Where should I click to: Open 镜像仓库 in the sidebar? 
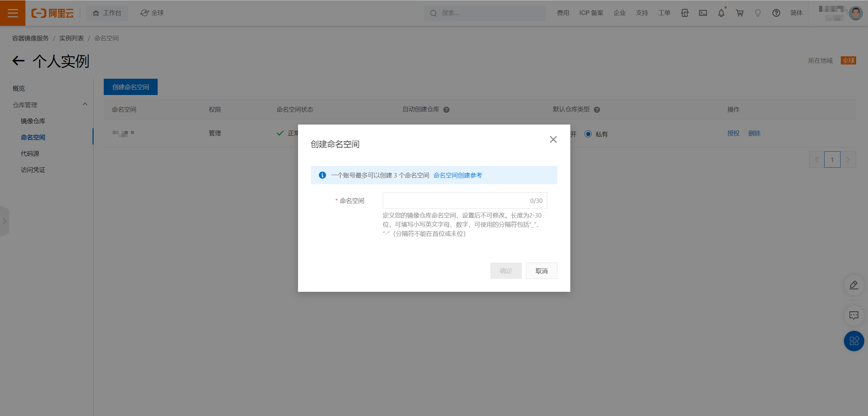click(x=33, y=121)
